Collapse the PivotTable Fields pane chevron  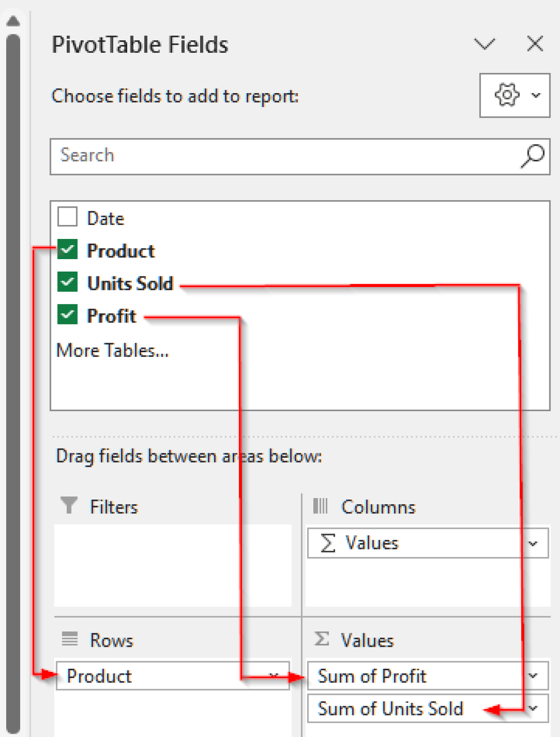[486, 44]
